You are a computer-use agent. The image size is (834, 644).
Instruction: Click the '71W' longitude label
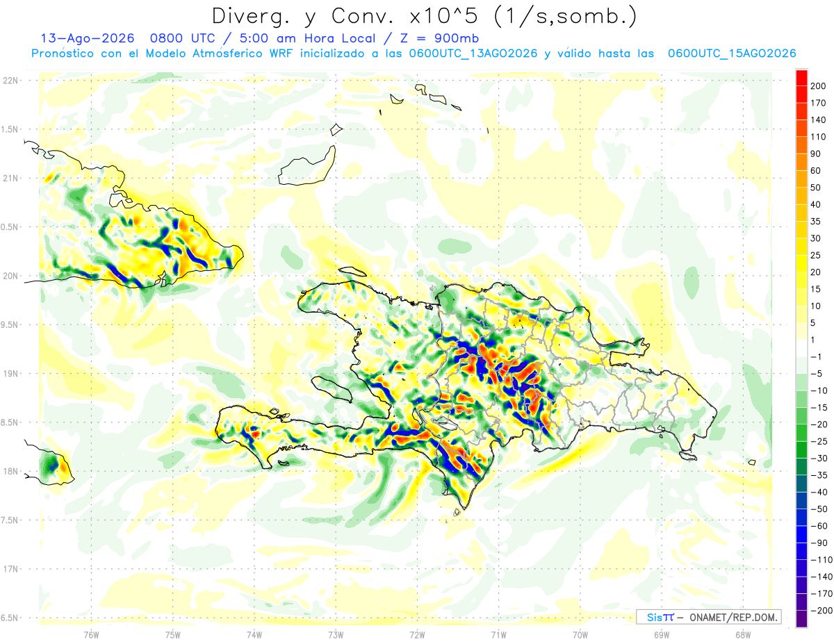click(x=498, y=634)
